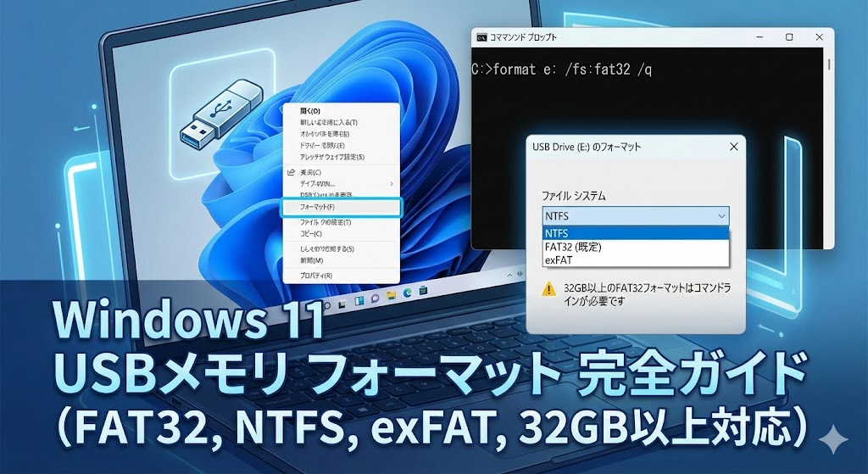
Task: Open the Chat icon on the taskbar
Action: tap(376, 298)
